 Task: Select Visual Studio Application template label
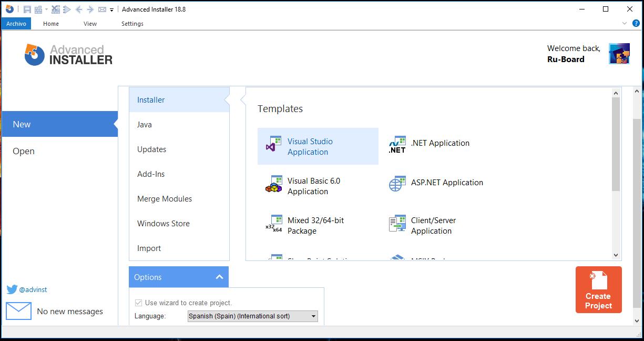[x=310, y=147]
